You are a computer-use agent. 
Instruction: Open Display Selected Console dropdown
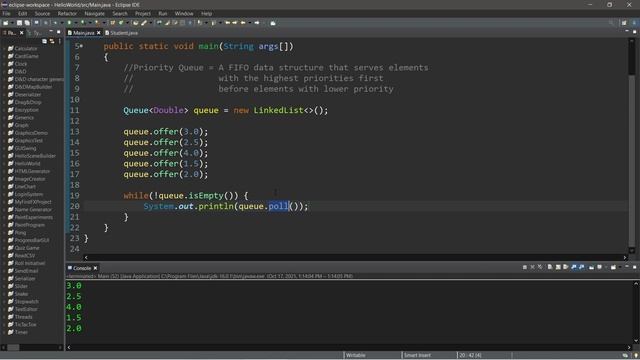tap(606, 267)
